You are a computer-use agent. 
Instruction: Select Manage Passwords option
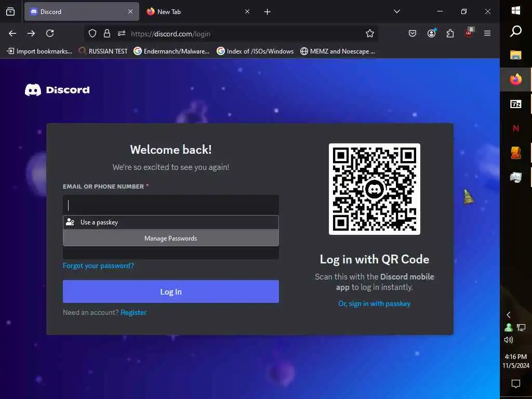[170, 238]
